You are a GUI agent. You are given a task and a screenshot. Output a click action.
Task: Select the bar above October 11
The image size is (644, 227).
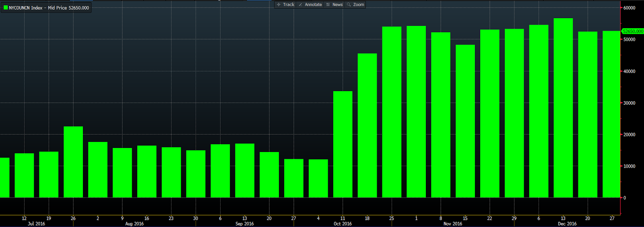pyautogui.click(x=343, y=144)
